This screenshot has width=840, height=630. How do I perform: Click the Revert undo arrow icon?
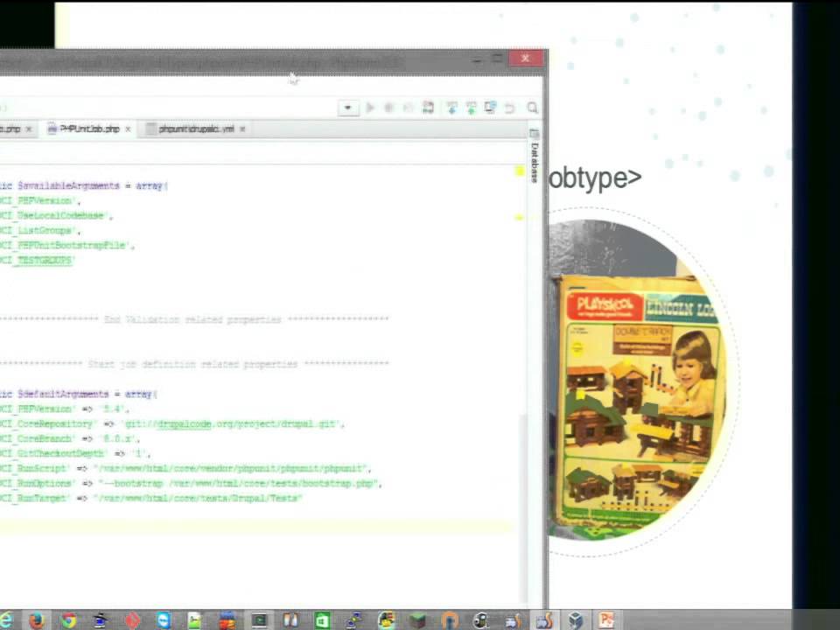coord(509,108)
